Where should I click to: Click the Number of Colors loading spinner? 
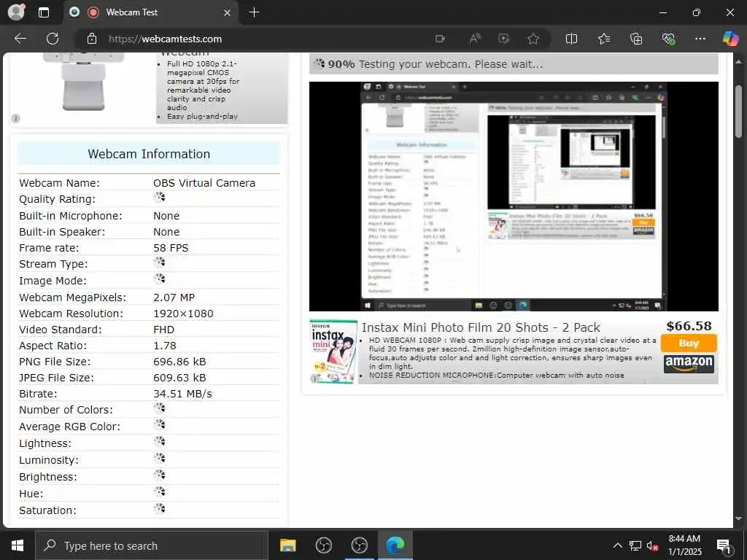(159, 408)
